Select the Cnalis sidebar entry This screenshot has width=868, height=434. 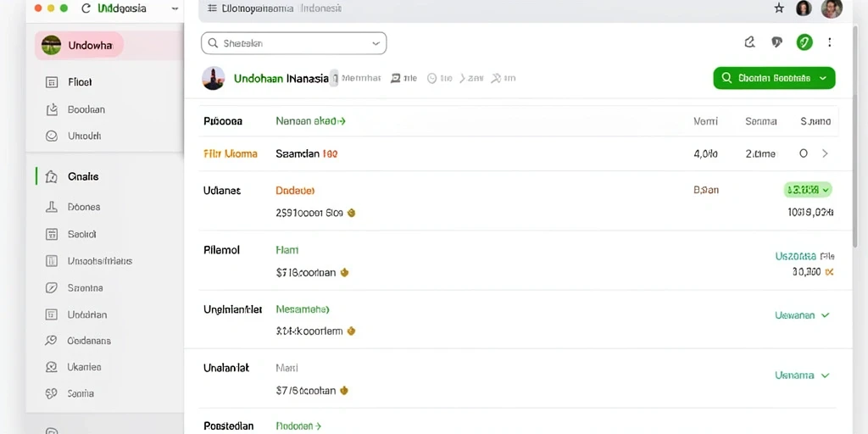[x=83, y=176]
